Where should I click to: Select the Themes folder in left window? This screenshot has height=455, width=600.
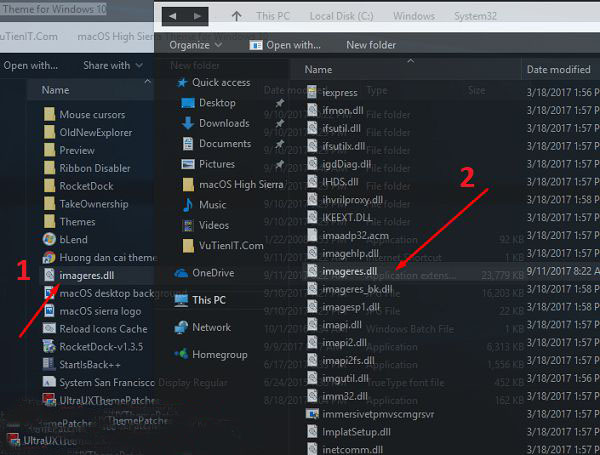pyautogui.click(x=77, y=221)
